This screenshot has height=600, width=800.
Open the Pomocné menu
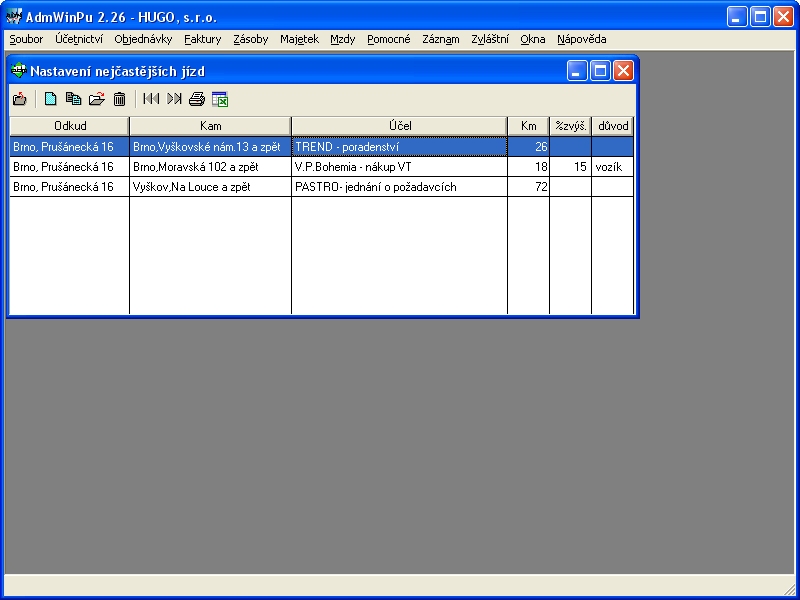(x=389, y=39)
